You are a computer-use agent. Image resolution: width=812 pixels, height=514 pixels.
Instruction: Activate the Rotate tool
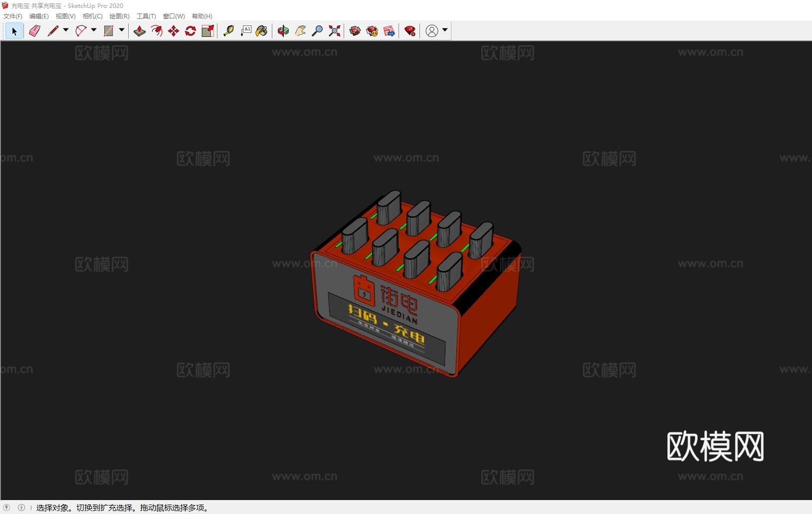191,31
